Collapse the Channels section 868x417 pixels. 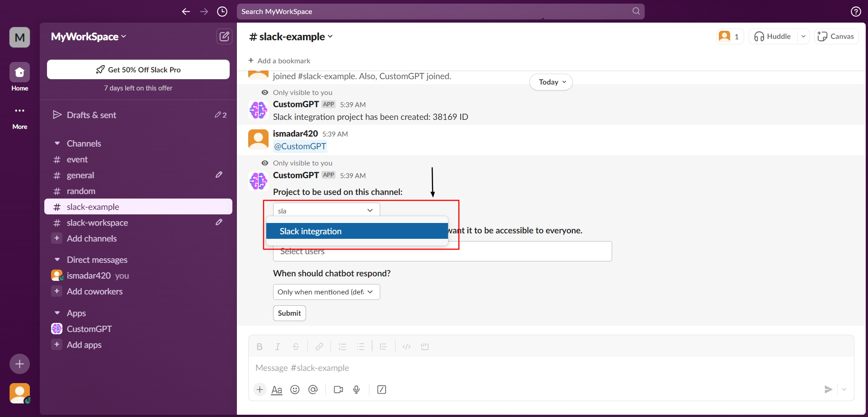tap(57, 143)
